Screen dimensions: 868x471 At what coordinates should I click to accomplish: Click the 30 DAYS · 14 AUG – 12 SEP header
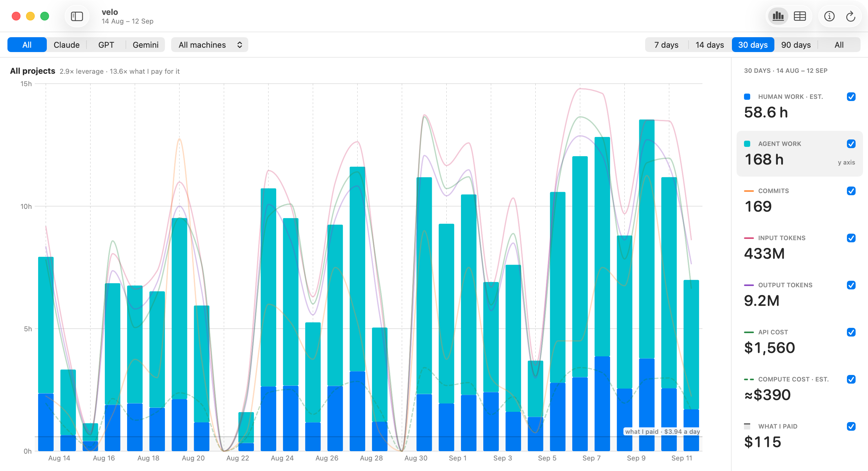click(x=786, y=71)
